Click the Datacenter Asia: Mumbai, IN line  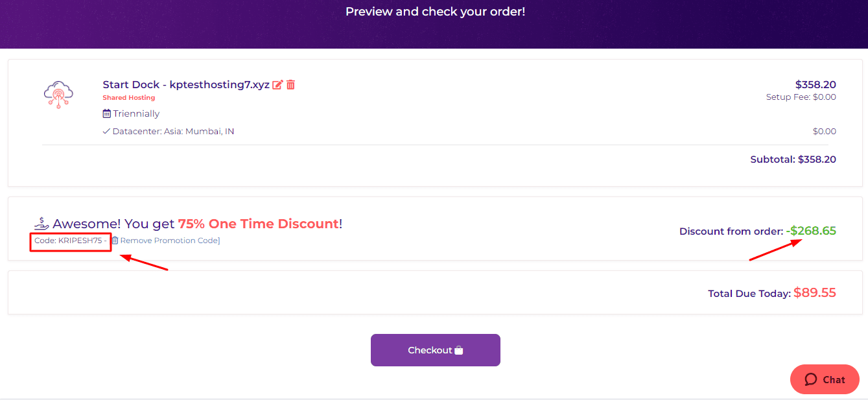(x=173, y=132)
